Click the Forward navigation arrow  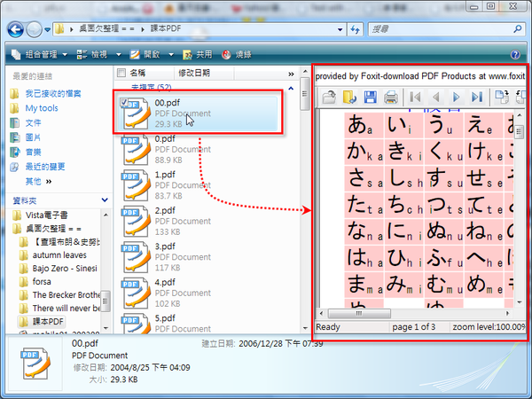click(x=34, y=29)
